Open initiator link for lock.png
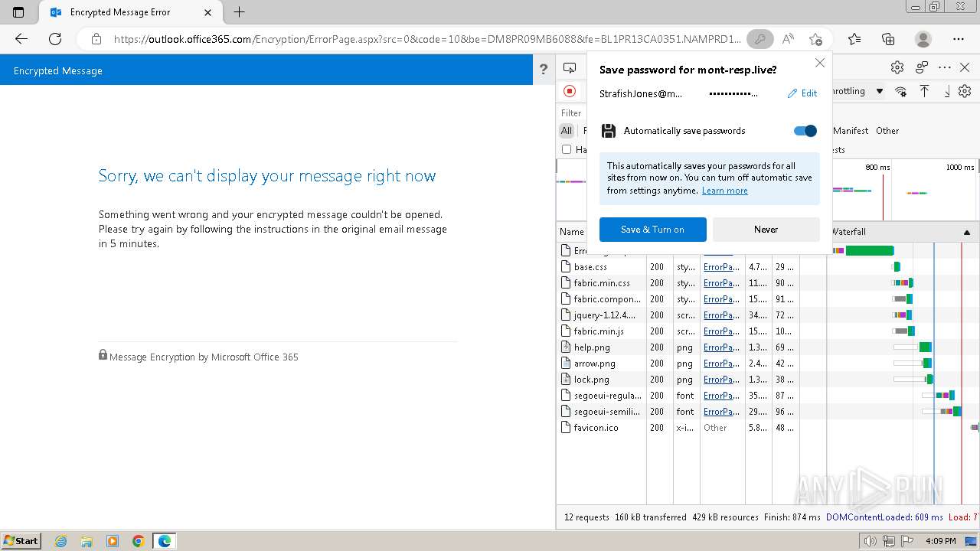Screen dimensions: 980x551 pos(721,380)
